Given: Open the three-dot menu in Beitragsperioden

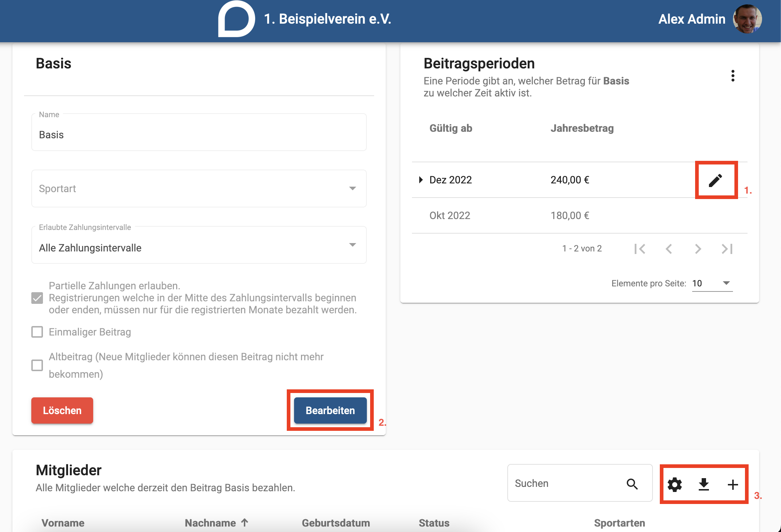Looking at the screenshot, I should (x=733, y=76).
